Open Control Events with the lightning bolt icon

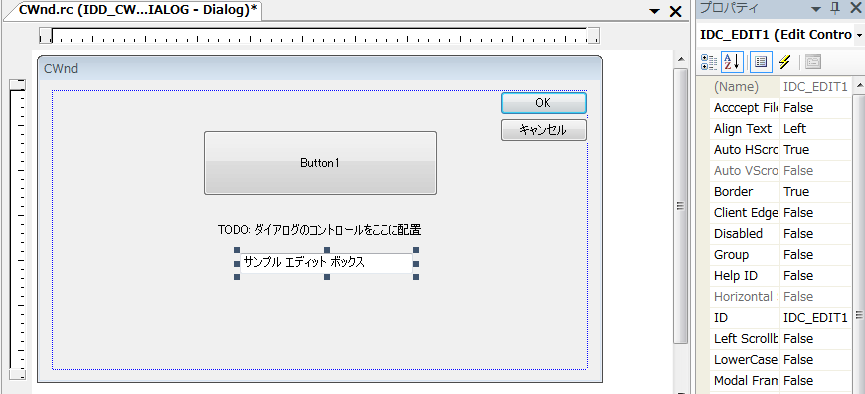(x=784, y=62)
